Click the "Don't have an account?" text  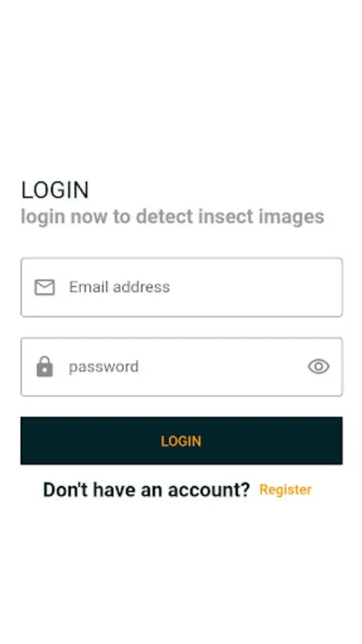(x=147, y=489)
